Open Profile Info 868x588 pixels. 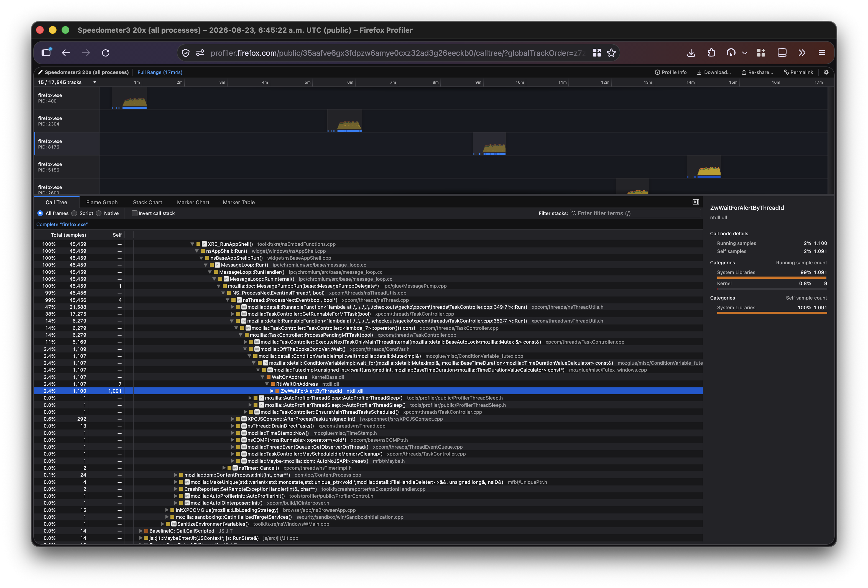[x=670, y=72]
